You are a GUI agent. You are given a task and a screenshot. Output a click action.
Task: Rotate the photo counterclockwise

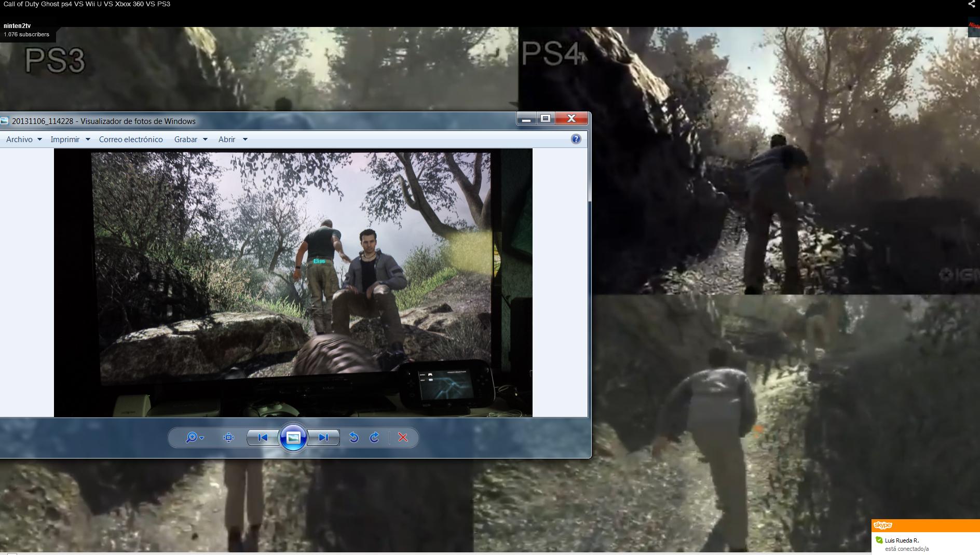[x=353, y=438]
